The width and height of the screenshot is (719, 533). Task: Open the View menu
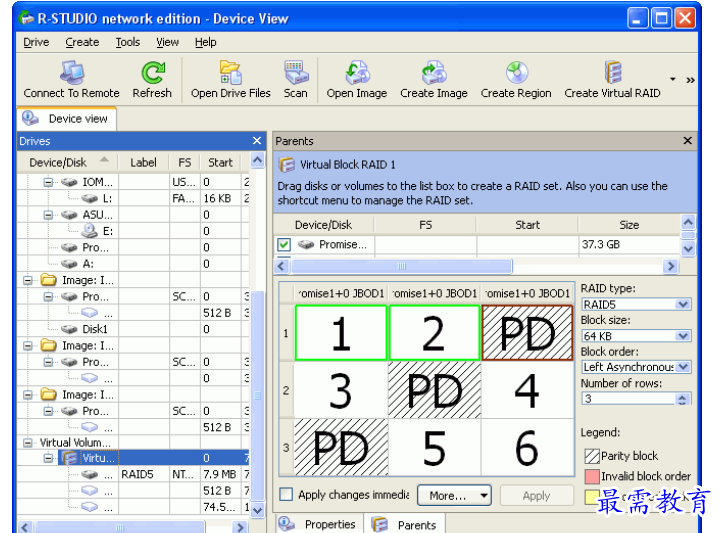coord(167,42)
